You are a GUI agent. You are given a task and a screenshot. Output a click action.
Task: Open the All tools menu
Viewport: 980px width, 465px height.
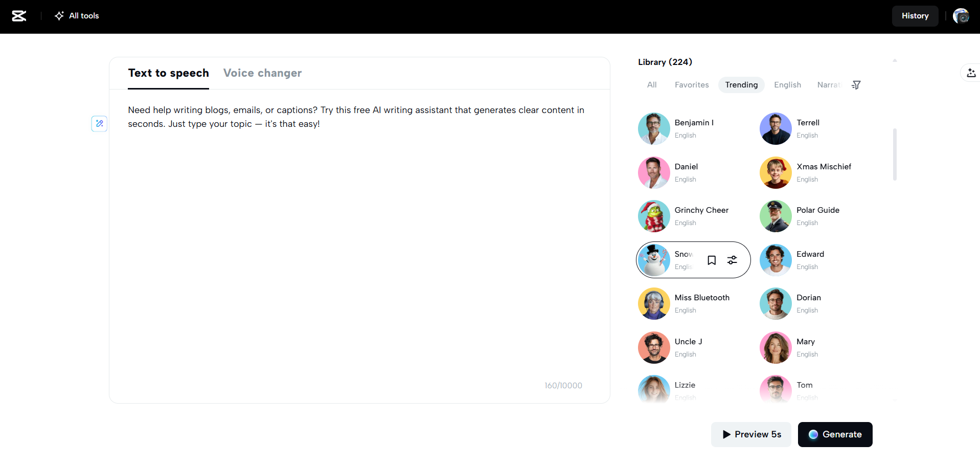[x=77, y=16]
